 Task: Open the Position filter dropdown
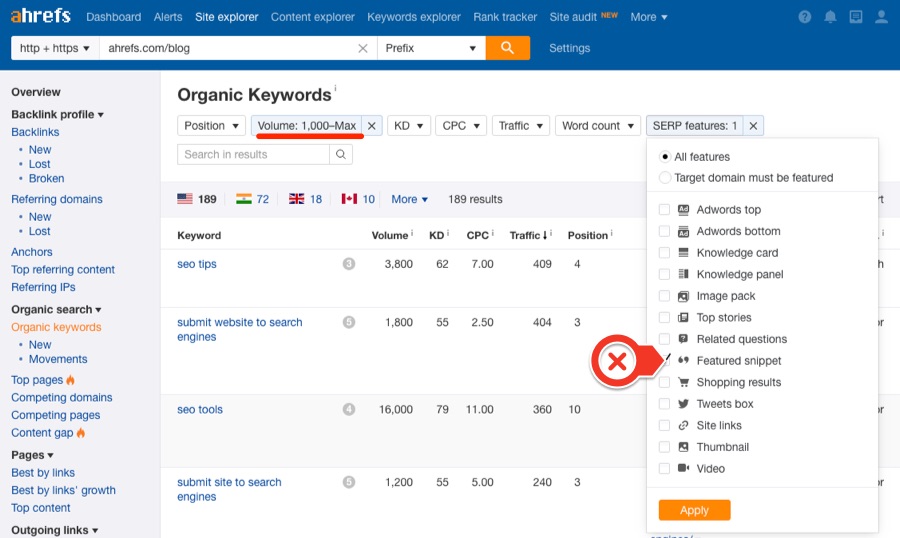(211, 126)
